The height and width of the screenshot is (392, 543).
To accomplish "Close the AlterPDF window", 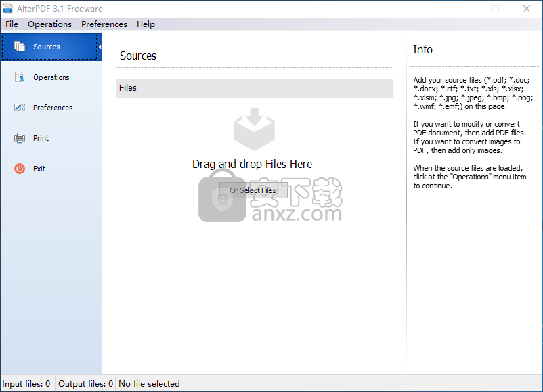I will click(x=527, y=9).
